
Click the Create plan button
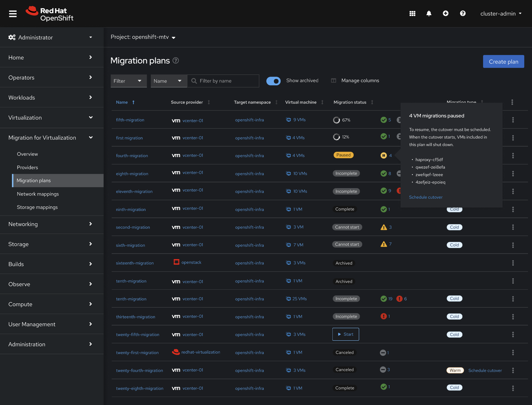coord(503,62)
